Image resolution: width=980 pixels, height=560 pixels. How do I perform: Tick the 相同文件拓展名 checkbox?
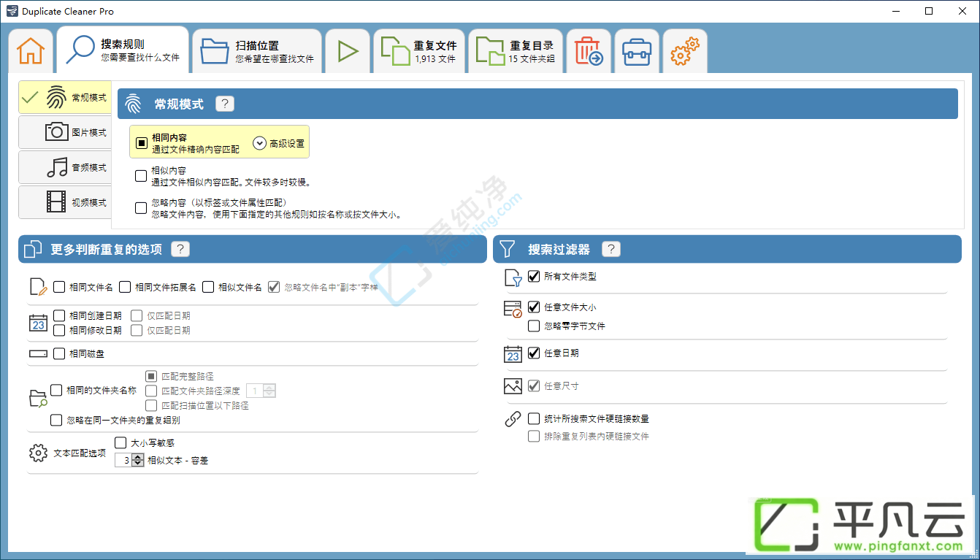[x=125, y=287]
